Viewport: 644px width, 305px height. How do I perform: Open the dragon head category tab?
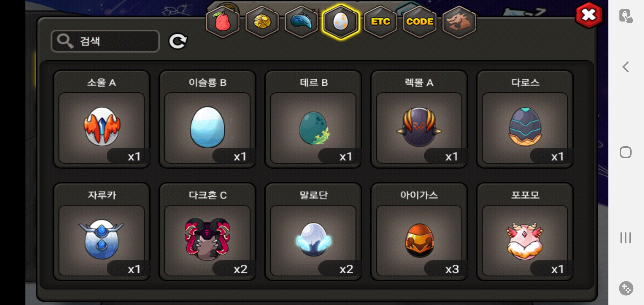click(459, 22)
